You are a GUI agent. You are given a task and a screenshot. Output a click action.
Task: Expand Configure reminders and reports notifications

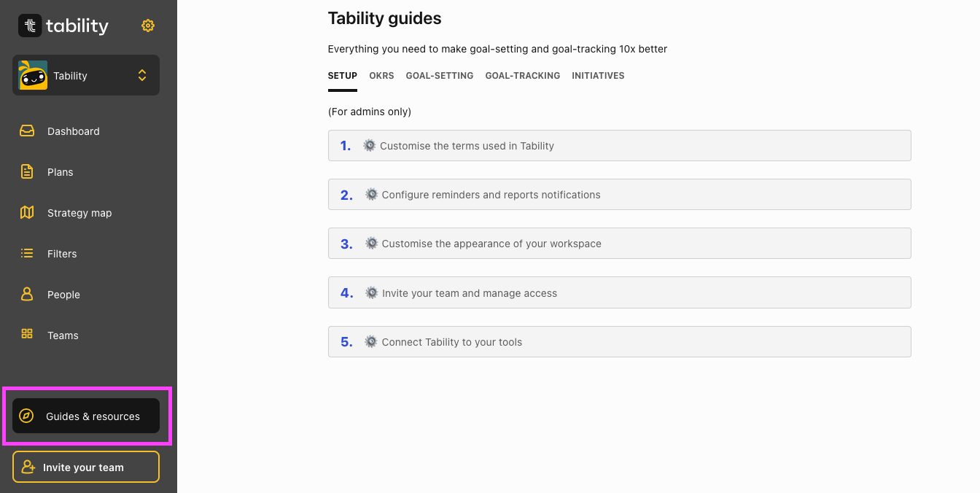[x=620, y=195]
